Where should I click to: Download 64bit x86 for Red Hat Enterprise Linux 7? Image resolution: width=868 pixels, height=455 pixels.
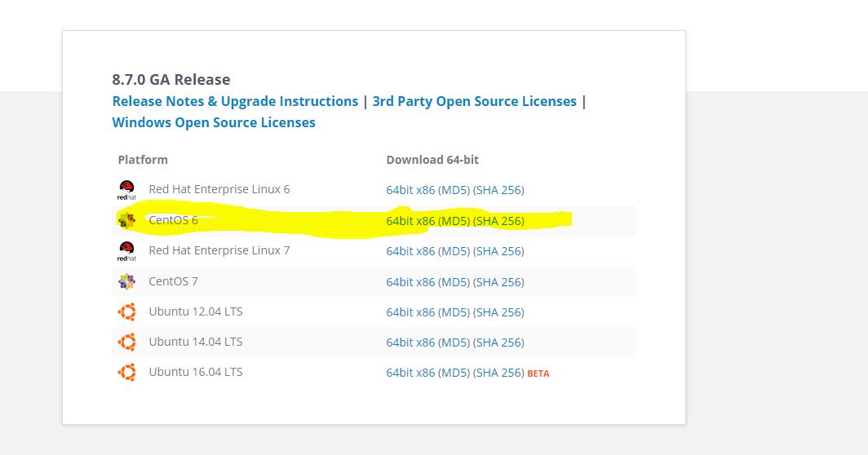[411, 251]
